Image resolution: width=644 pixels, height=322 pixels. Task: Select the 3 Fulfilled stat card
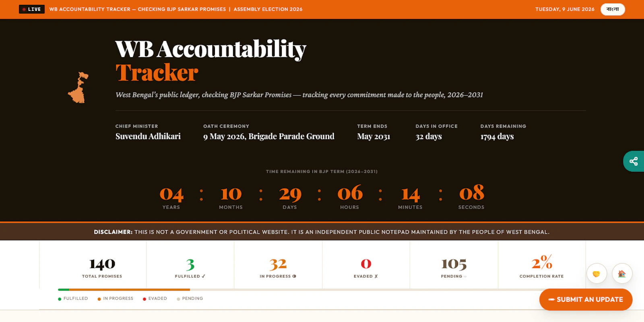pos(190,265)
